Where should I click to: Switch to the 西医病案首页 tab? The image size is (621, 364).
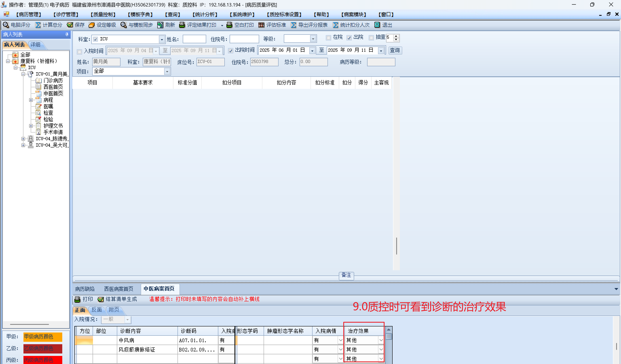pos(118,289)
